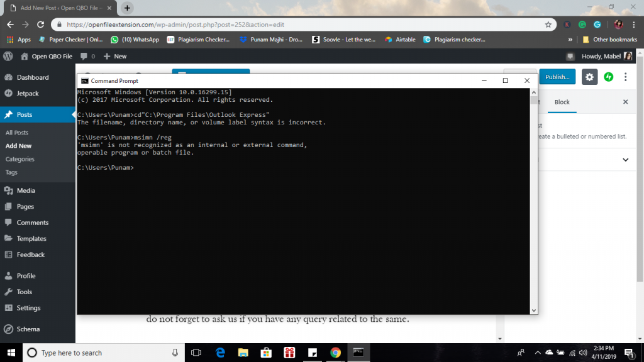Open the Jetpack plugin icon in editor toolbar
Image resolution: width=644 pixels, height=362 pixels.
609,77
